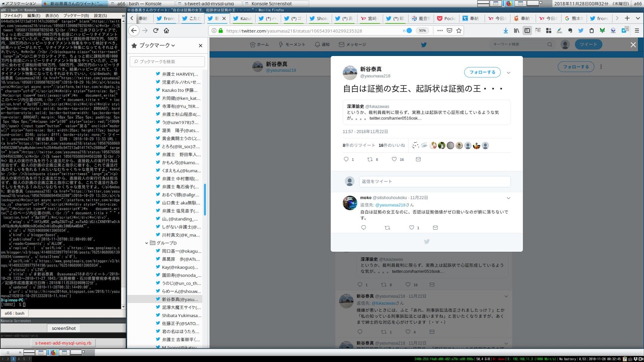The image size is (644, 362).
Task: Close the tweet overlay with the X
Action: [633, 45]
